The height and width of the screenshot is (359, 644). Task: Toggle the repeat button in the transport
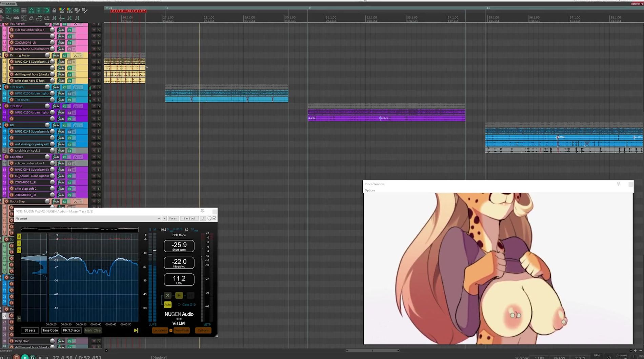tap(33, 357)
